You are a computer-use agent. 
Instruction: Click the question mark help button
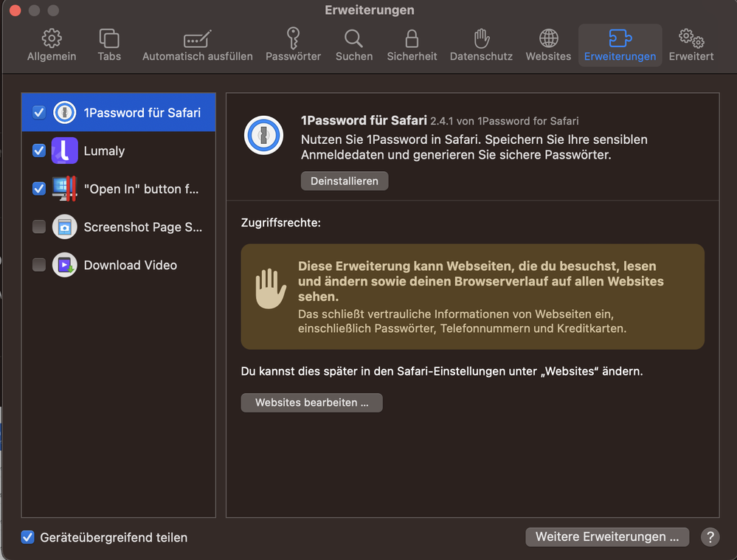710,537
